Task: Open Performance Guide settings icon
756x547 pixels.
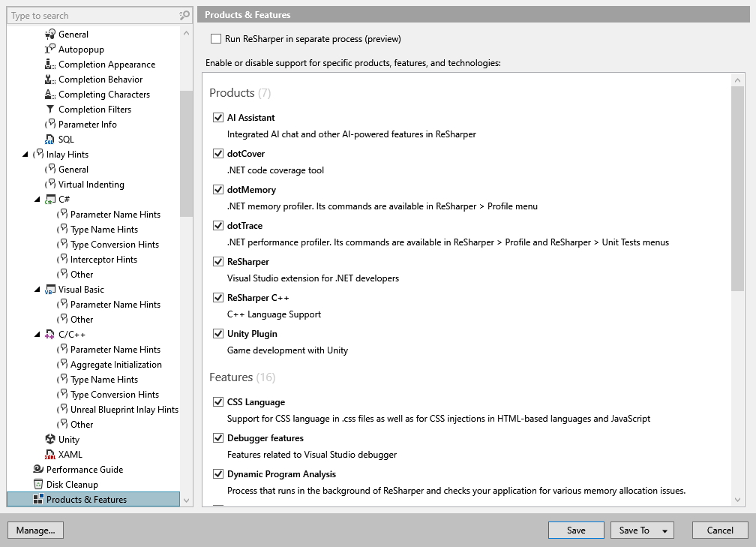Action: (37, 469)
